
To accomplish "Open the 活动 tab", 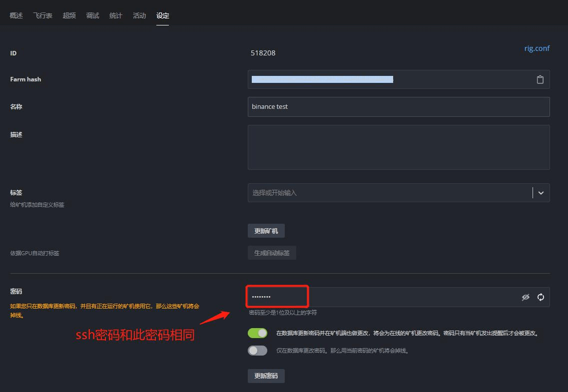I will click(x=139, y=15).
